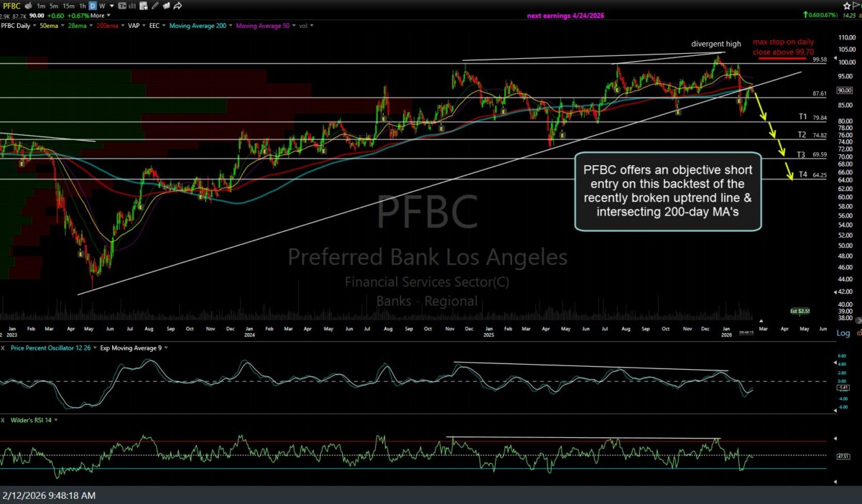Open the Moving Average 200 dropdown
Screen dimensions: 862x504
(231, 26)
